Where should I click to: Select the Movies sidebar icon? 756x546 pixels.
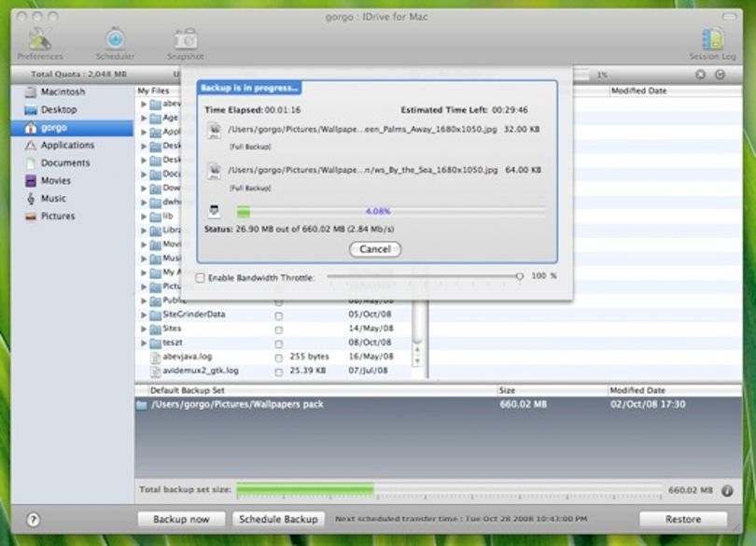[x=31, y=181]
